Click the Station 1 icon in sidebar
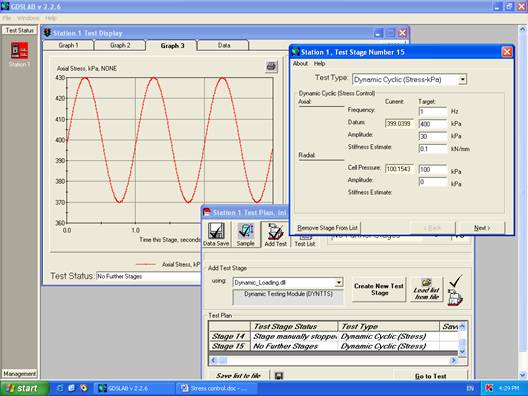Screen dimensions: 528x396 coord(19,51)
